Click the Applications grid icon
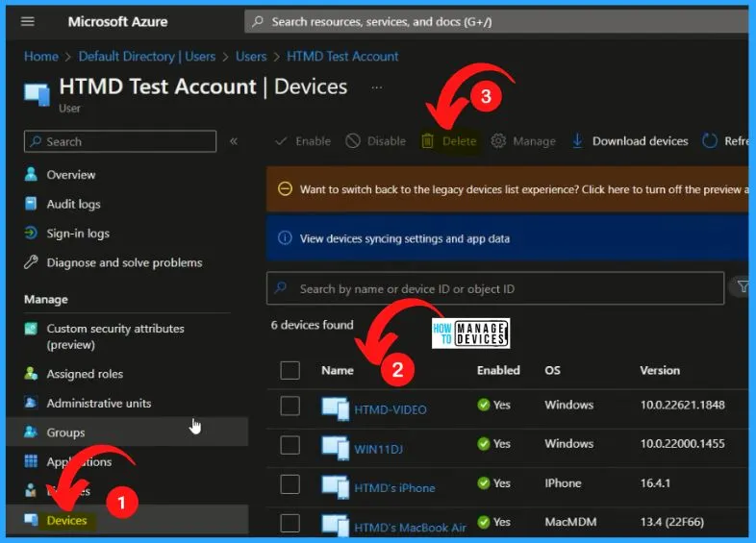756x543 pixels. [31, 461]
